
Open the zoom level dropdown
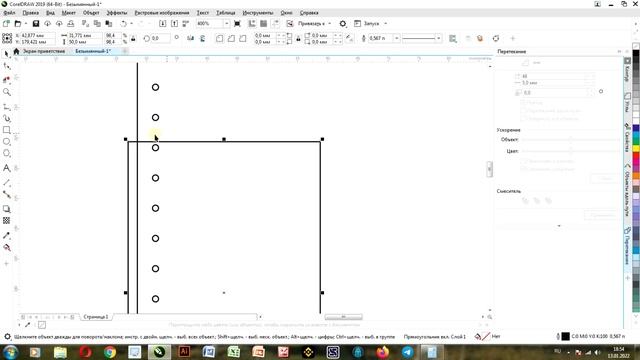point(227,24)
